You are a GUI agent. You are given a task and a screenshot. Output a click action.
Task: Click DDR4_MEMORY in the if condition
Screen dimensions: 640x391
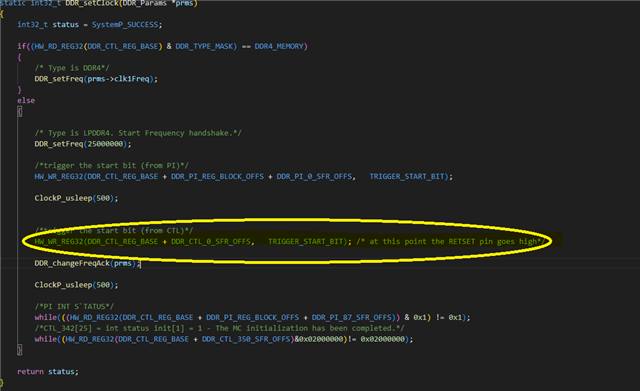click(x=279, y=46)
